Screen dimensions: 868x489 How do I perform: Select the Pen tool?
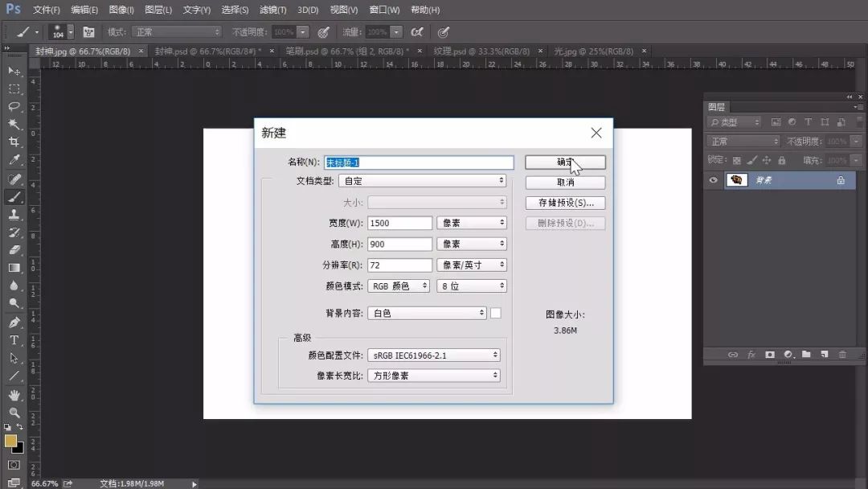(14, 323)
